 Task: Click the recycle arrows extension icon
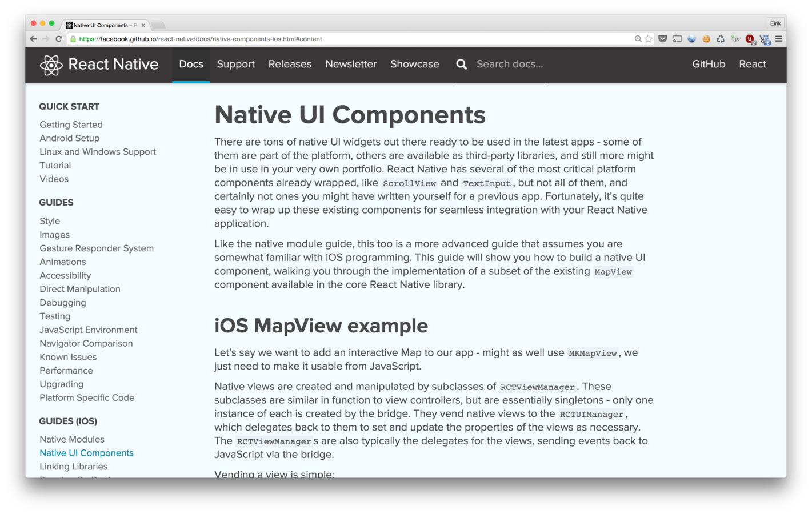tap(721, 39)
